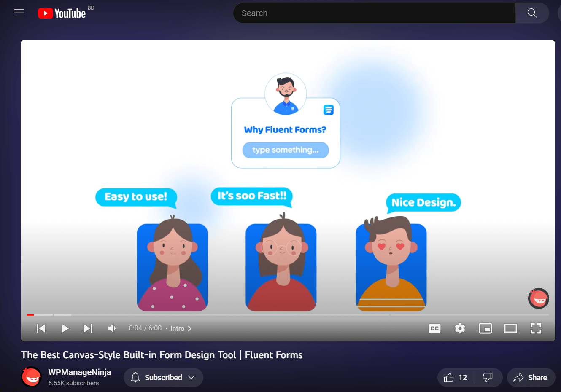The height and width of the screenshot is (392, 561).
Task: Focus the Search input field
Action: coord(375,13)
